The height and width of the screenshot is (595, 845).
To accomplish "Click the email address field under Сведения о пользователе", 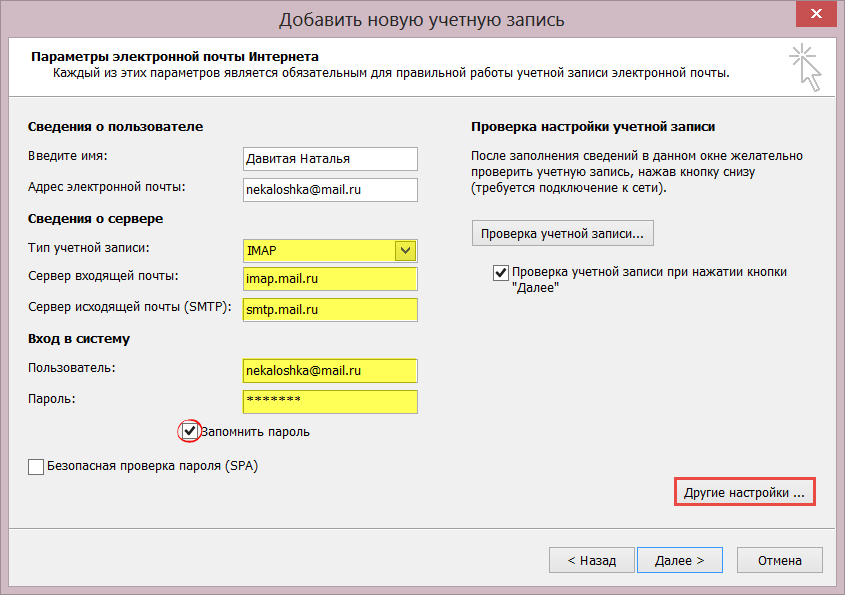I will (x=330, y=190).
